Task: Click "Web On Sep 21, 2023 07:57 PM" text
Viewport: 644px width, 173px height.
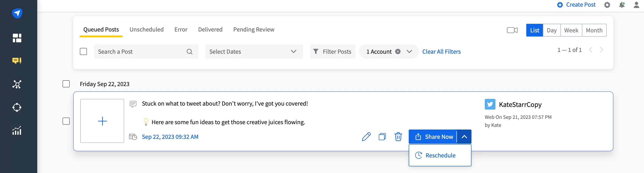Action: [518, 117]
